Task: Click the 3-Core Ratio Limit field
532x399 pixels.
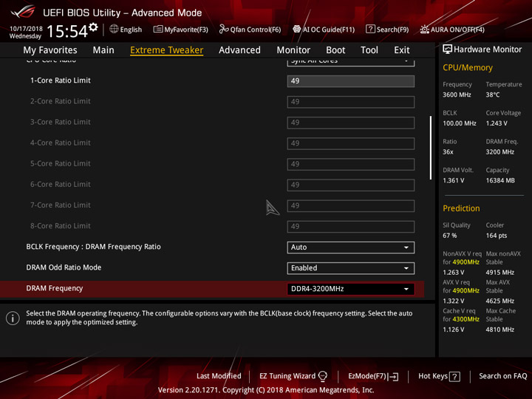Action: (350, 123)
